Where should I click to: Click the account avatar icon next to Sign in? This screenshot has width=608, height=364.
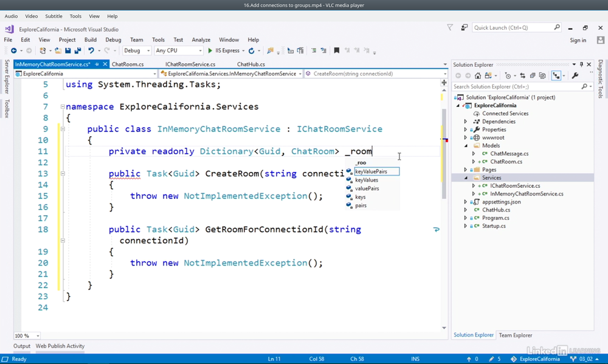click(601, 40)
